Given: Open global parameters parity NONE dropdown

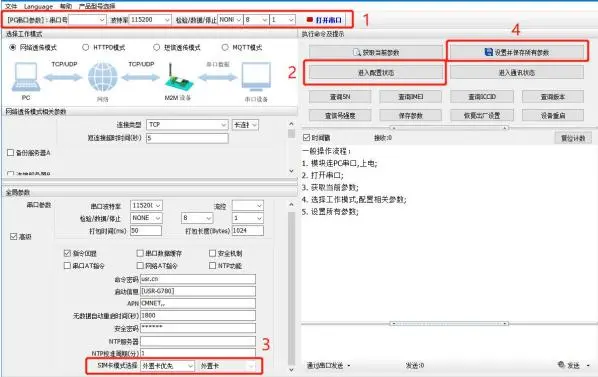Looking at the screenshot, I should (x=146, y=218).
